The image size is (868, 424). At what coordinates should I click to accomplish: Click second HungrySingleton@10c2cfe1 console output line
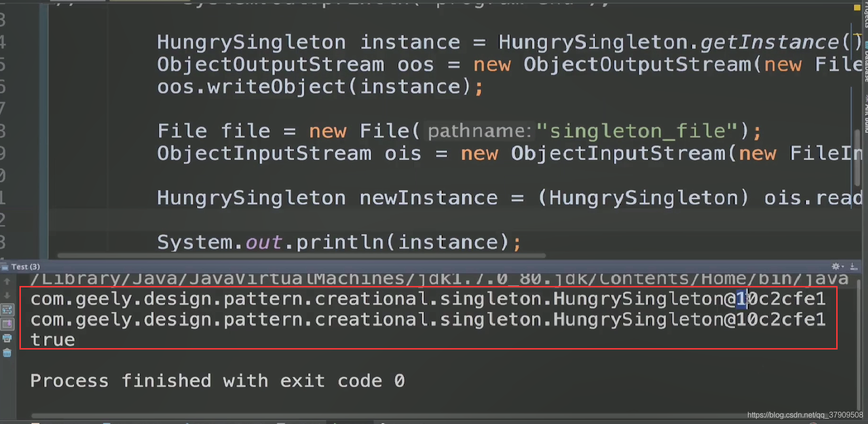428,320
